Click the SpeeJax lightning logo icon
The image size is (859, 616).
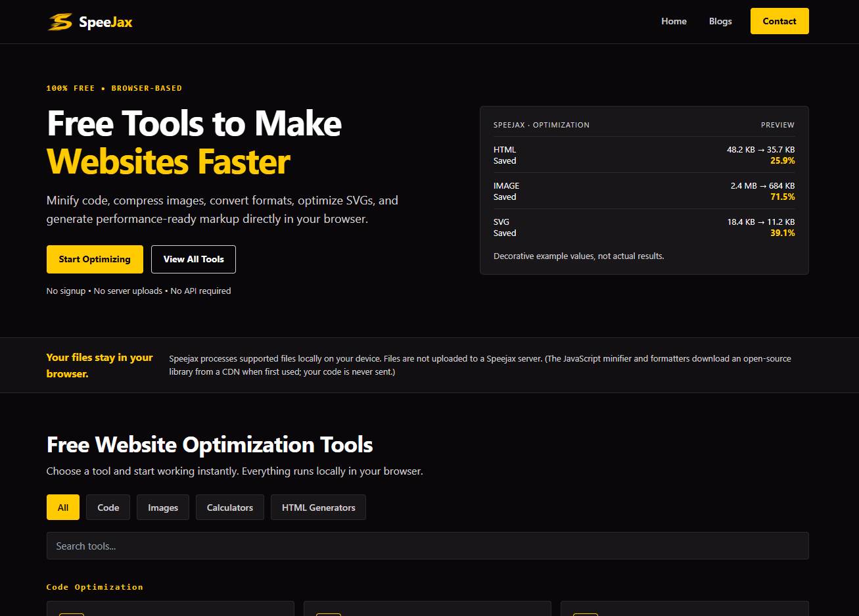(x=60, y=22)
